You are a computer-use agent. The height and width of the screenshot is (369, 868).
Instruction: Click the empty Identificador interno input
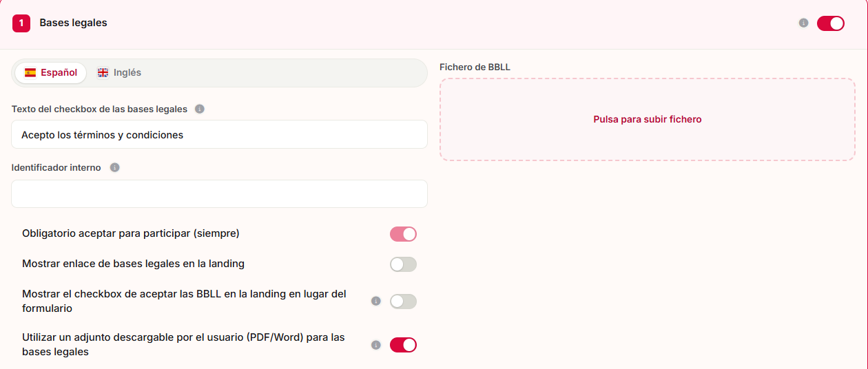[219, 193]
